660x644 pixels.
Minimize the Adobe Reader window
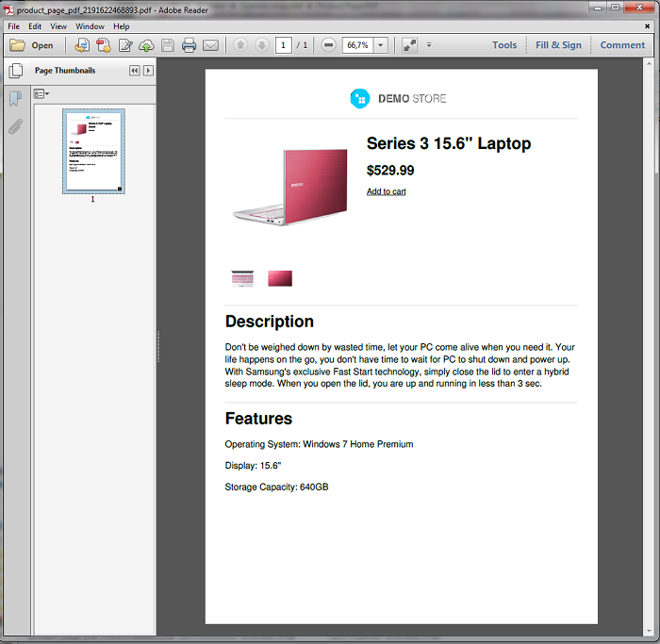coord(598,8)
